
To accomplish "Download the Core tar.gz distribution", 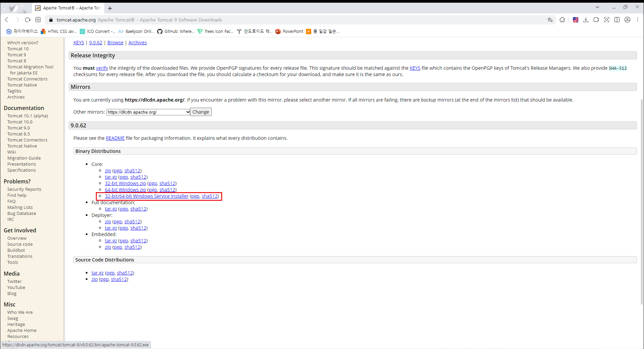I will coord(111,177).
